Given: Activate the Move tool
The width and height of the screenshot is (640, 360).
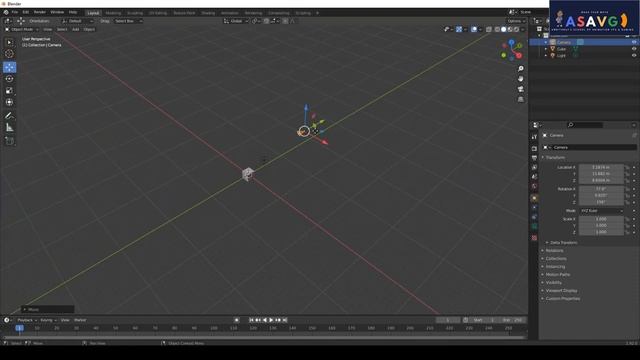Looking at the screenshot, I should coord(9,67).
